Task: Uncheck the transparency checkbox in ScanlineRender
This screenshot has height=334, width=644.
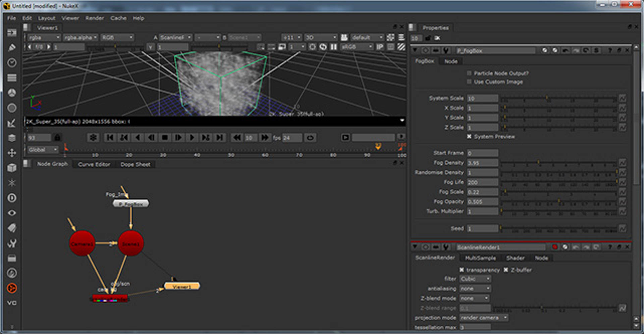Action: (x=462, y=270)
